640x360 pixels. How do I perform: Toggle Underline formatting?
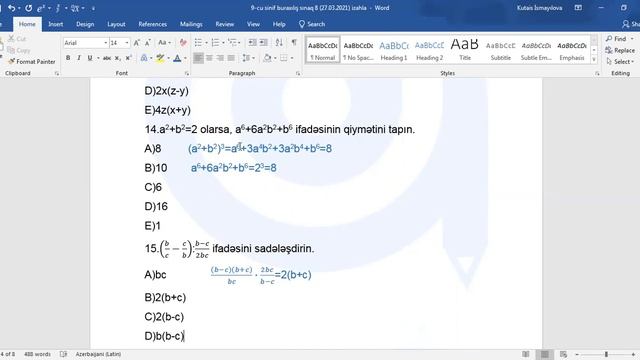click(90, 58)
